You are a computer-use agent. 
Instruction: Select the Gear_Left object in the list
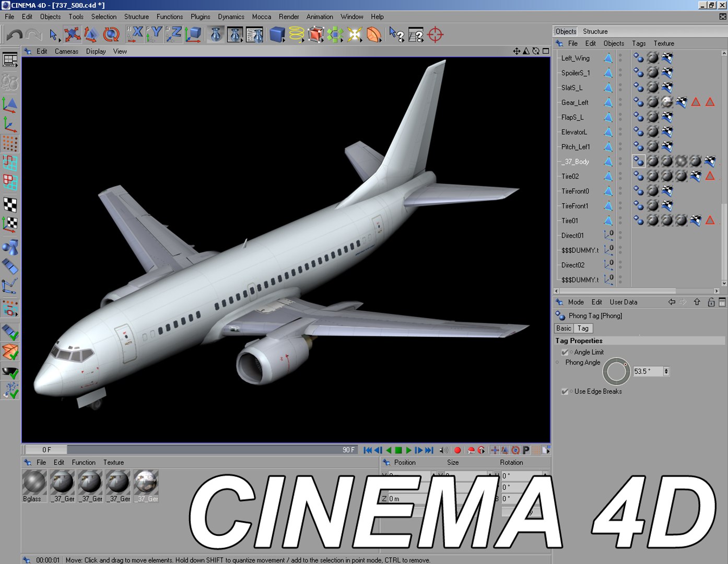click(575, 102)
